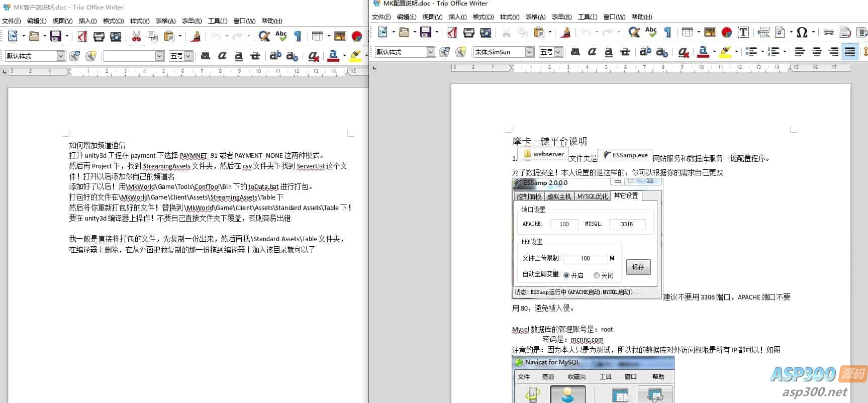Toggle formatting marks in MK配置说明 window
The width and height of the screenshot is (868, 403).
tap(668, 33)
